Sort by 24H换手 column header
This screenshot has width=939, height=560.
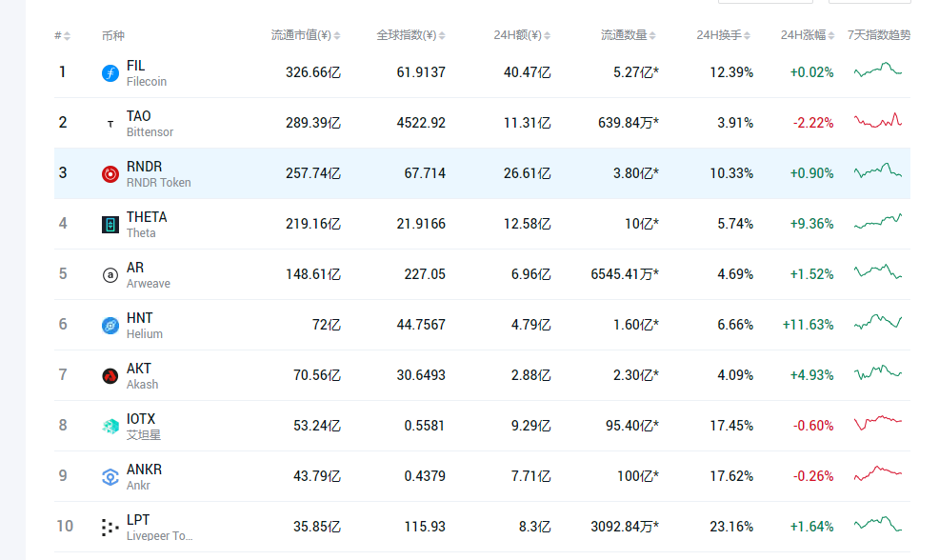pos(723,35)
